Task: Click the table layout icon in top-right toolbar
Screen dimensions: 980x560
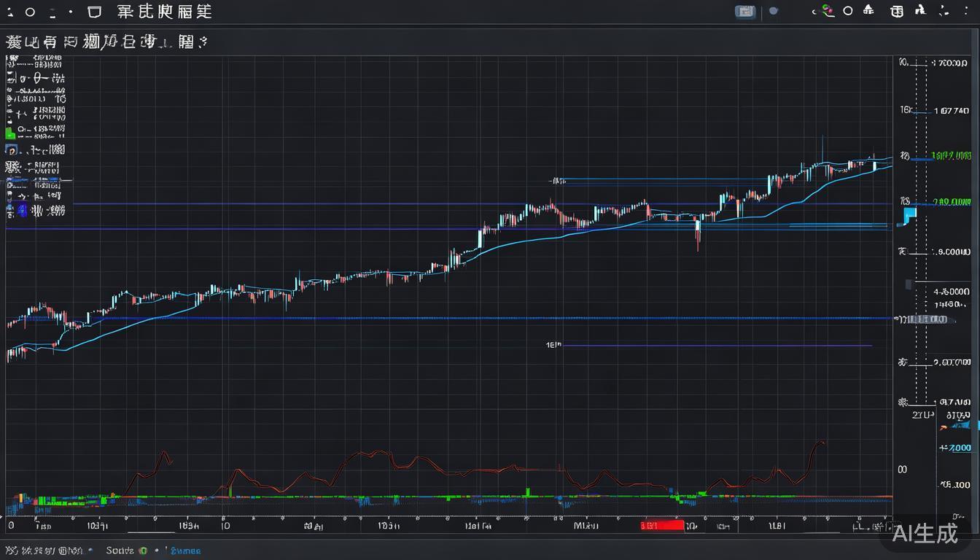Action: [x=896, y=11]
